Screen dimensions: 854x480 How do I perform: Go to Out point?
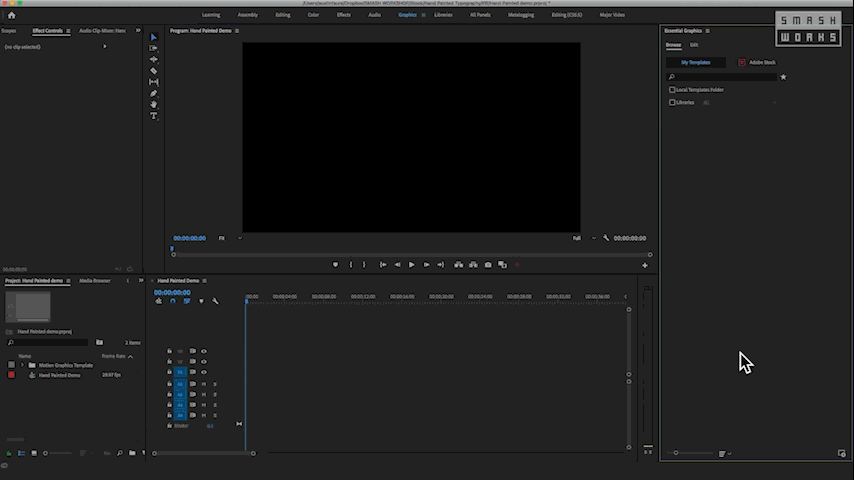point(441,265)
